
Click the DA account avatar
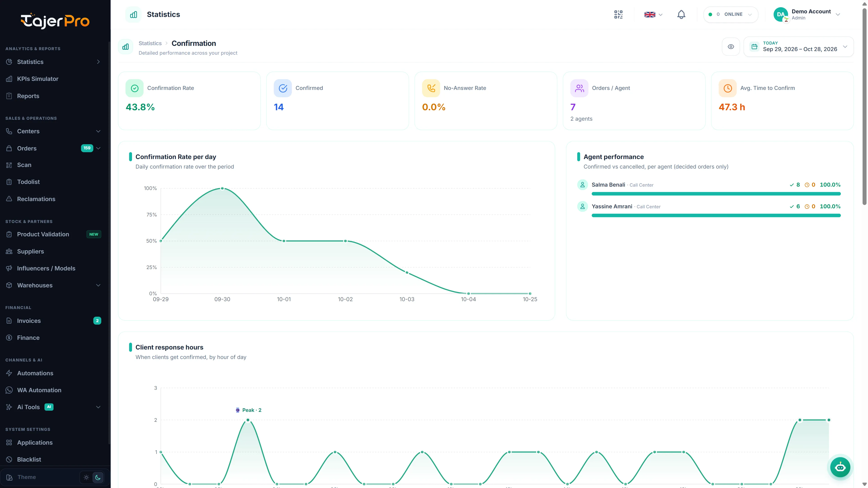tap(781, 14)
